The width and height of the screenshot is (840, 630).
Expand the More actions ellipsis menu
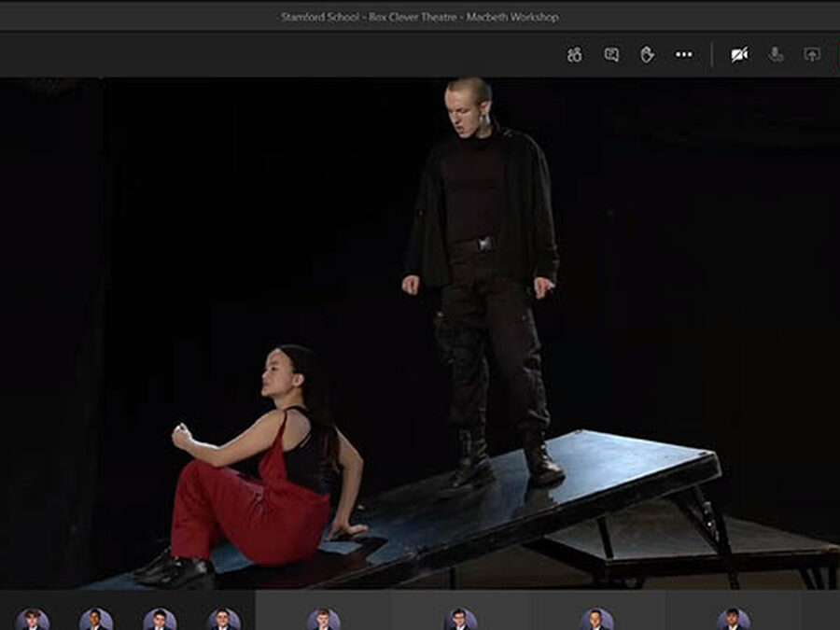(684, 55)
